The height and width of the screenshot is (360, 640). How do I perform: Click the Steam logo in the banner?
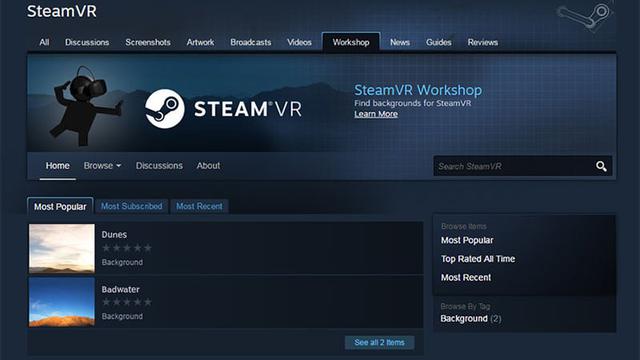pos(164,109)
